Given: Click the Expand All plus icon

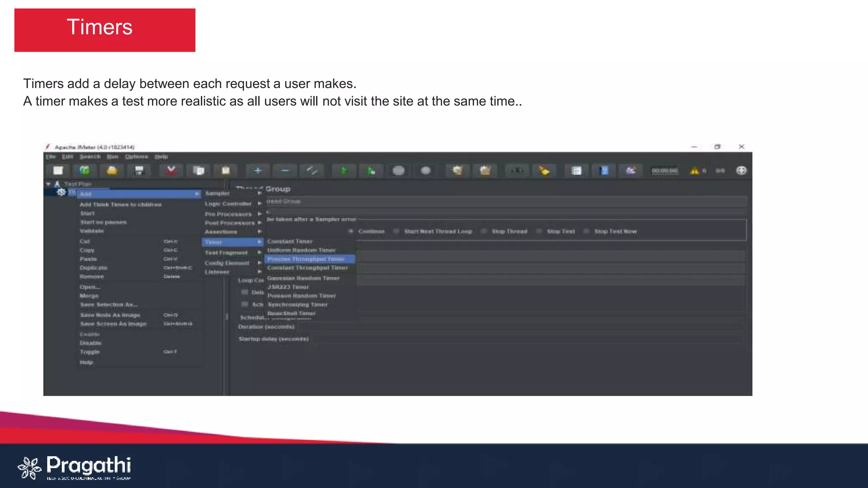Looking at the screenshot, I should pos(258,171).
